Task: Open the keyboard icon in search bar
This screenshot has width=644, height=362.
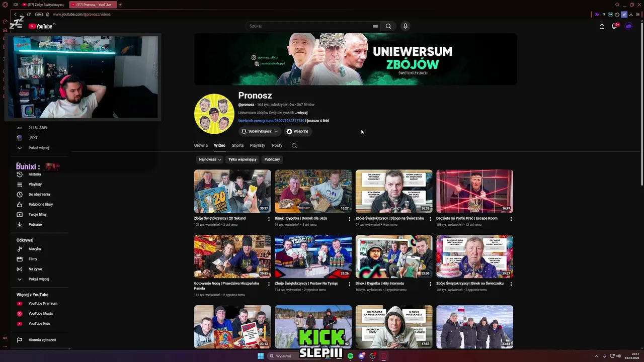Action: [375, 26]
